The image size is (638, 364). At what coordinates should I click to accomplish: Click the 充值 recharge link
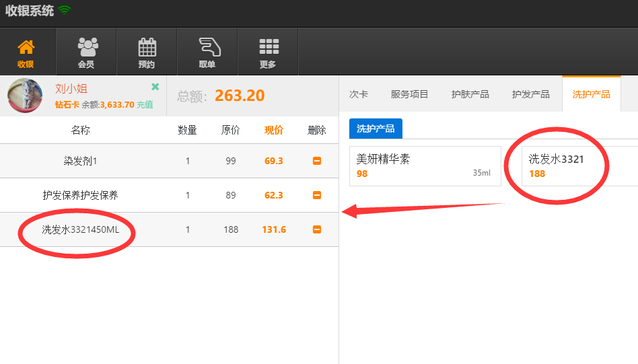145,104
